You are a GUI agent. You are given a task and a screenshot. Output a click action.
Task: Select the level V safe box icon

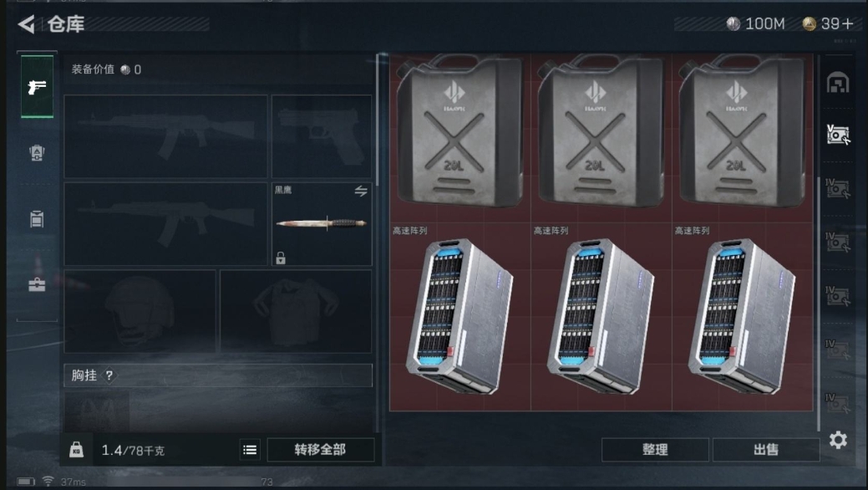(x=838, y=135)
